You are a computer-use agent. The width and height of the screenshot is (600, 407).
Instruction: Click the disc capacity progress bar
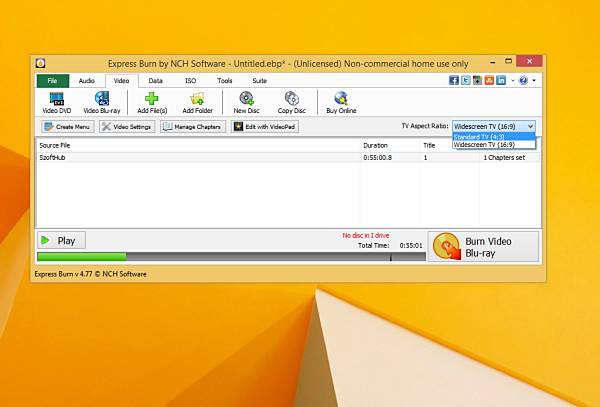click(x=231, y=257)
